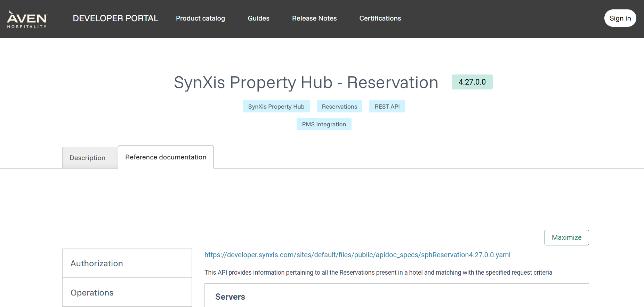Select the Reference documentation tab

pyautogui.click(x=166, y=157)
